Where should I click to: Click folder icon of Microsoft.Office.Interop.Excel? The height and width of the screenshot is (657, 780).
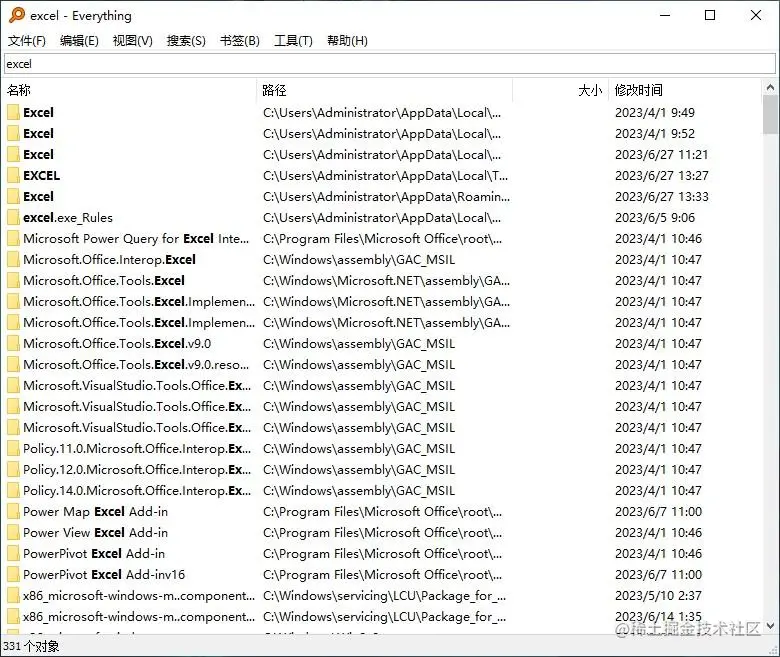pyautogui.click(x=13, y=259)
